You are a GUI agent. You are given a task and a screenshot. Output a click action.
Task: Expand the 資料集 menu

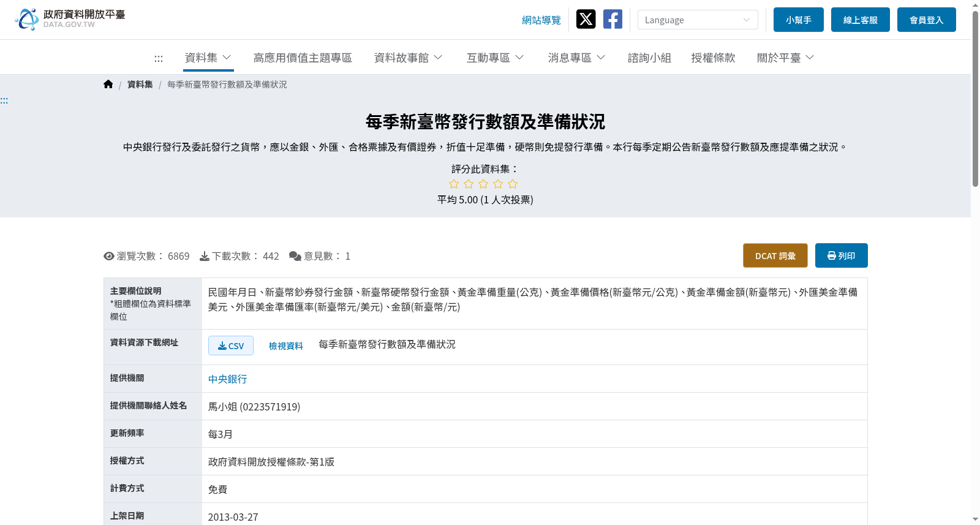(208, 58)
